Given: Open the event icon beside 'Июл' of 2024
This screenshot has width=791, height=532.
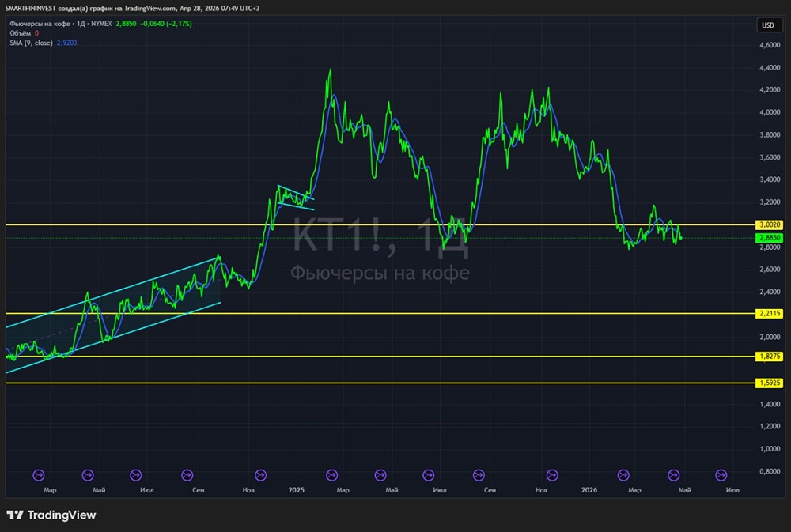Looking at the screenshot, I should point(136,475).
